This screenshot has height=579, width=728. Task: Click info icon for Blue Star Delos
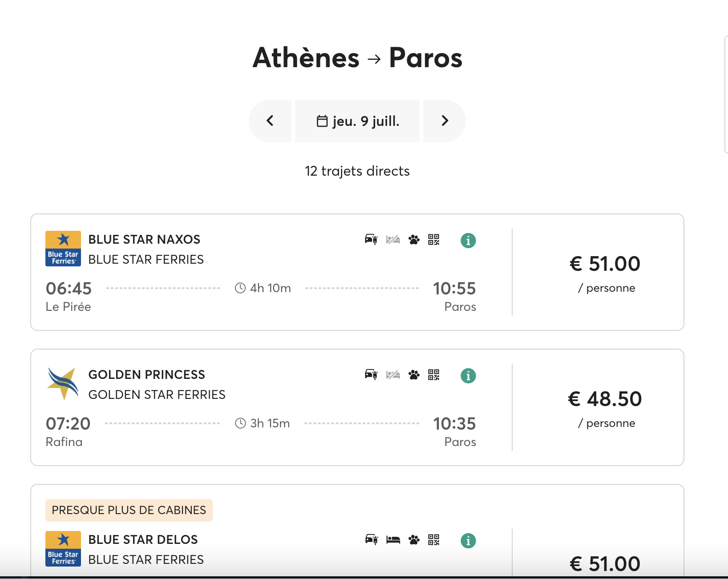pyautogui.click(x=468, y=541)
